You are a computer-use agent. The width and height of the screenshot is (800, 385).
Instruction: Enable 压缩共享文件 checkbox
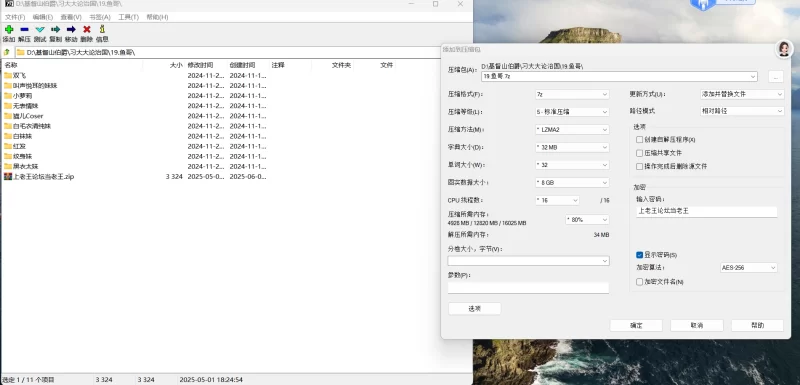[x=639, y=153]
